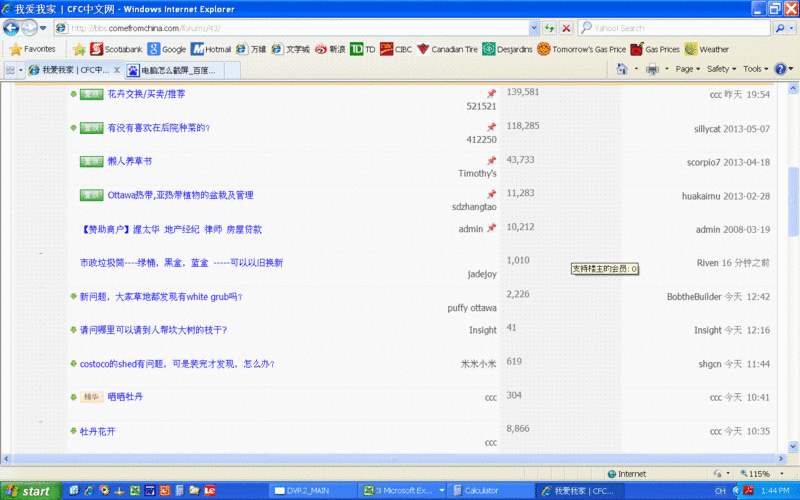Click the browser Back arrow button
This screenshot has width=800, height=500.
coord(12,28)
